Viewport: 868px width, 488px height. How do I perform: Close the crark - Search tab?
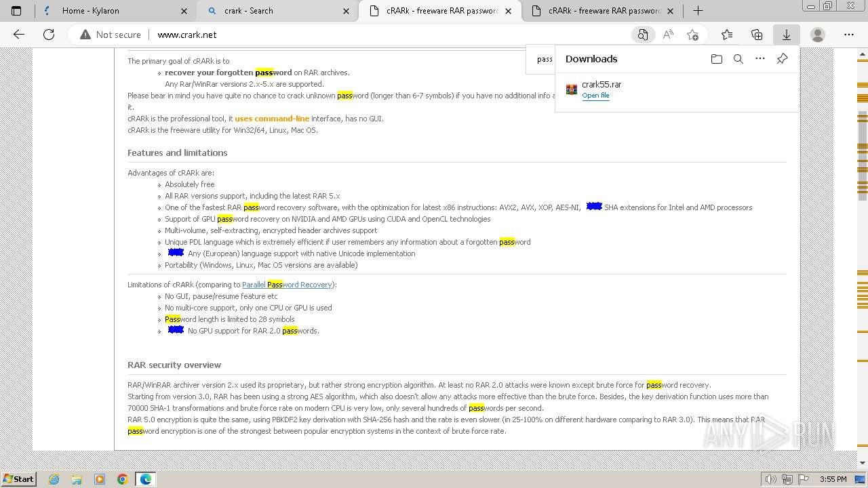pyautogui.click(x=346, y=11)
